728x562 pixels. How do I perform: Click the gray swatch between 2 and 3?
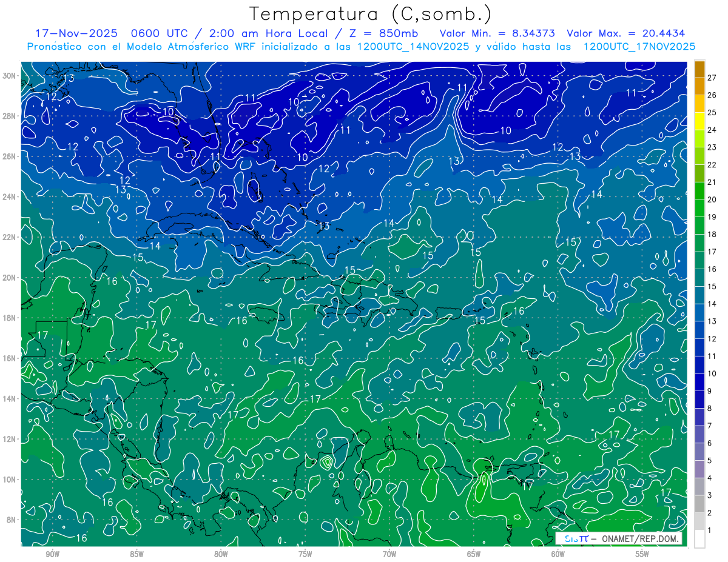click(699, 504)
